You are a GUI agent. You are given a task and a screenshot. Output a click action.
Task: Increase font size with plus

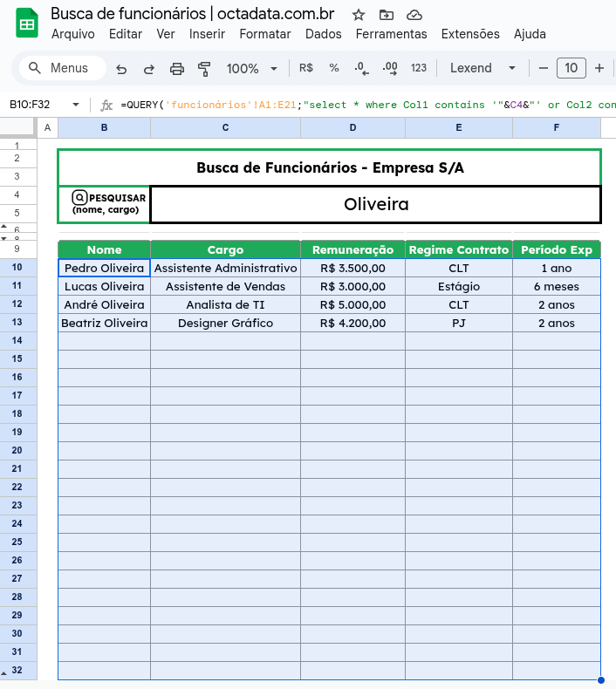point(599,68)
